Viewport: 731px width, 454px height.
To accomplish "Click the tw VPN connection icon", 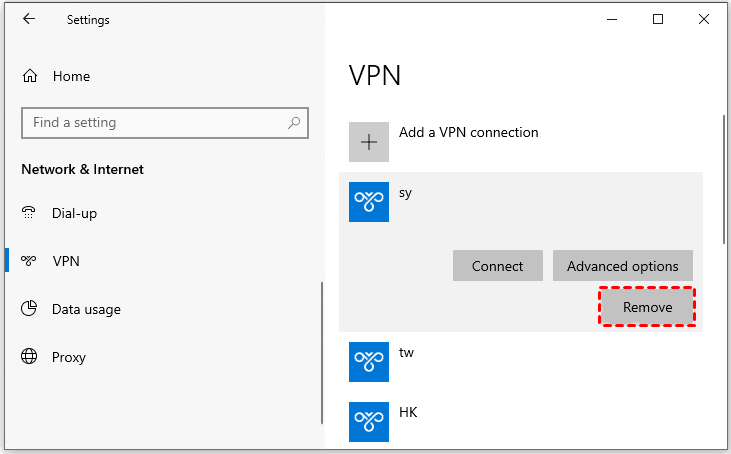I will tap(368, 362).
